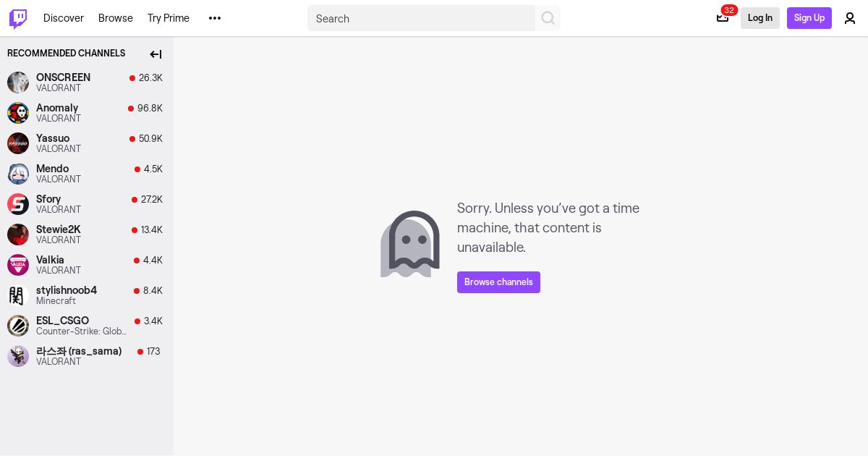Viewport: 868px width, 456px height.
Task: Click the 173 viewer count
Action: 153,352
